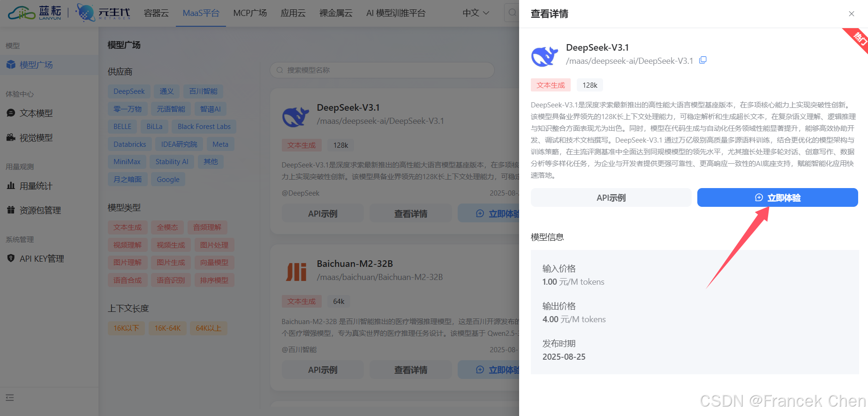This screenshot has height=416, width=868.
Task: Select the 图片理解 model type filter
Action: click(x=128, y=263)
